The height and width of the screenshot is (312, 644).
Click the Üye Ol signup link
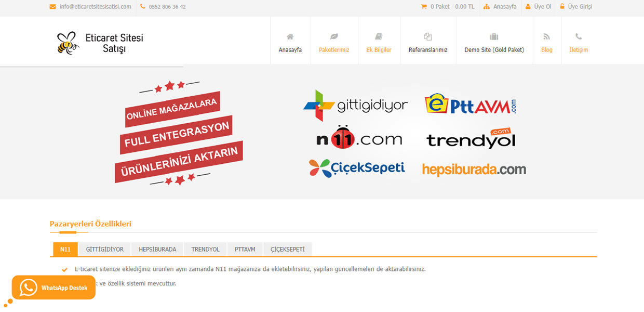point(539,7)
